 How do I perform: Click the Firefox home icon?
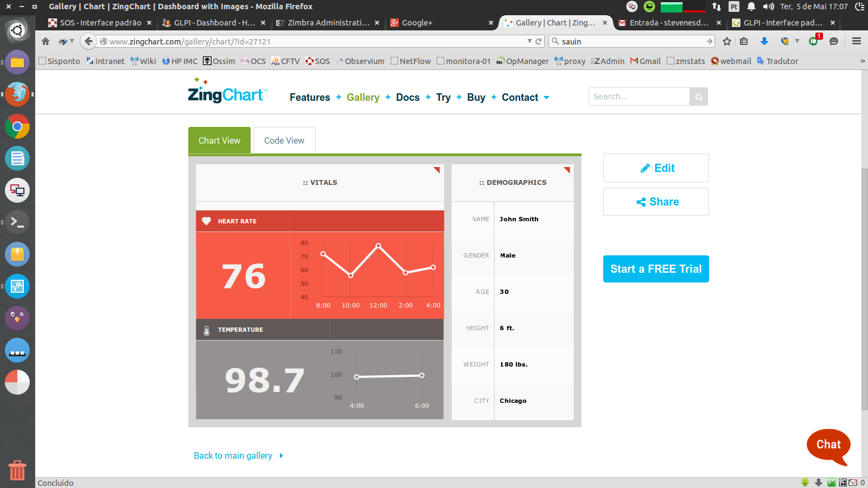coord(46,41)
